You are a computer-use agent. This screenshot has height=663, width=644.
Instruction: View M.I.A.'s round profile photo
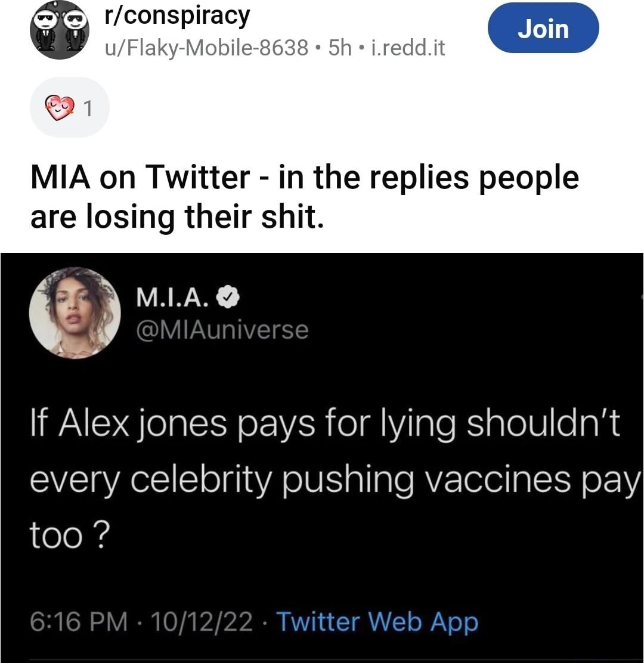pos(75,314)
